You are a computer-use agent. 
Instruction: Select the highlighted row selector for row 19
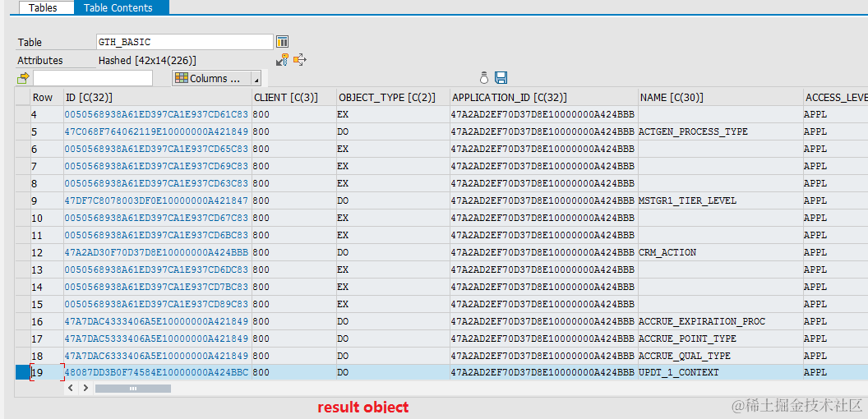(x=22, y=372)
